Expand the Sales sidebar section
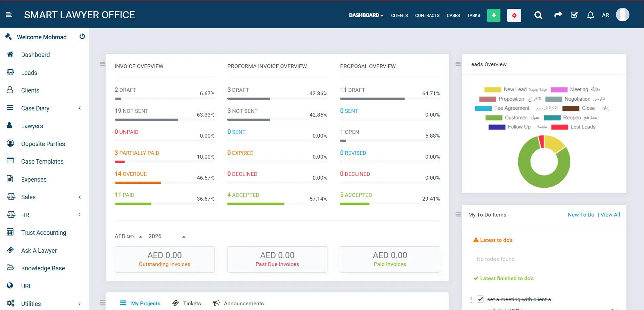This screenshot has height=310, width=644. coord(80,197)
